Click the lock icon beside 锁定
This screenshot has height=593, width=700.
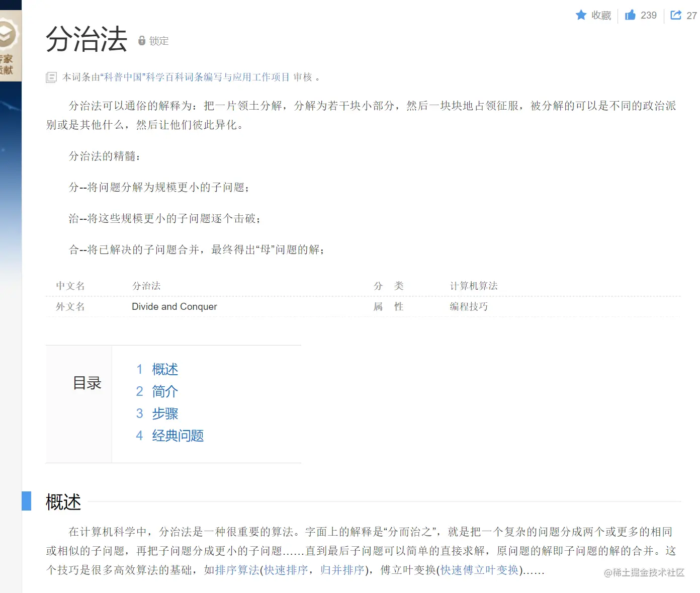click(x=142, y=41)
